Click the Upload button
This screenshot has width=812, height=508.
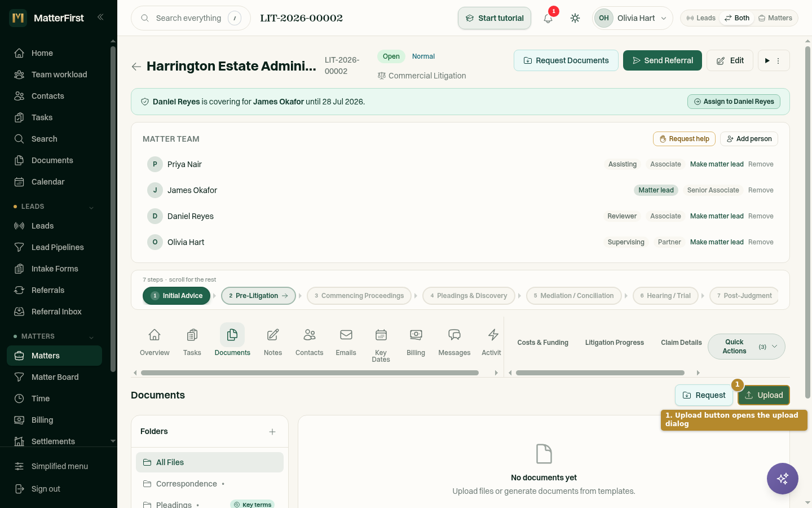click(764, 395)
